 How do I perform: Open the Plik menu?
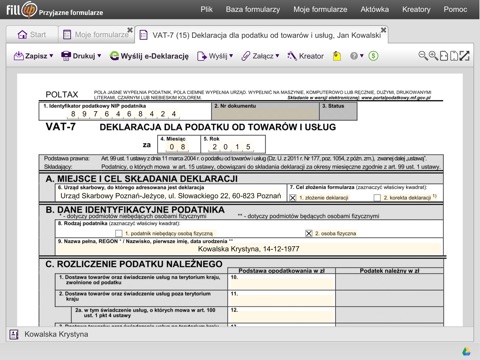point(206,9)
